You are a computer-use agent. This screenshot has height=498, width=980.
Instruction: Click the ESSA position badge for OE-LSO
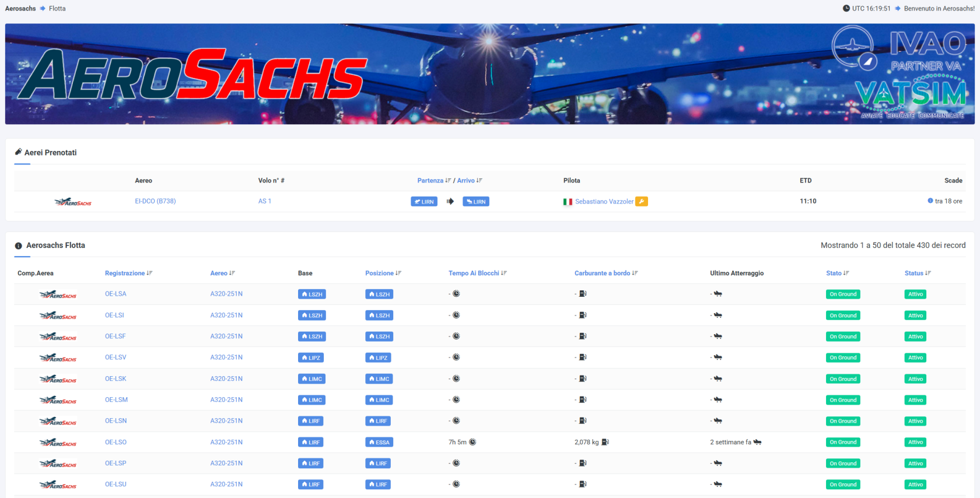(x=379, y=443)
